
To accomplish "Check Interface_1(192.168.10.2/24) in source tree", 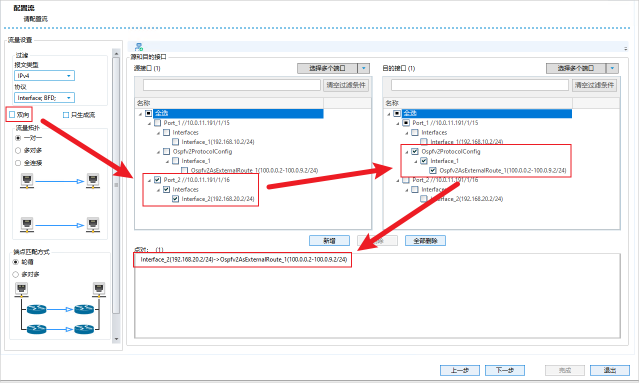I will [175, 142].
